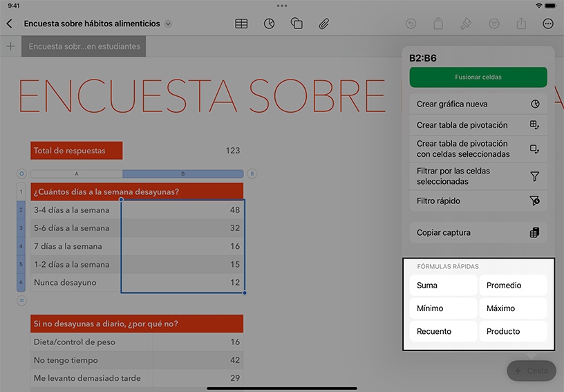This screenshot has height=392, width=564.
Task: Select the 'No tengo tiempo' cell
Action: [92, 360]
